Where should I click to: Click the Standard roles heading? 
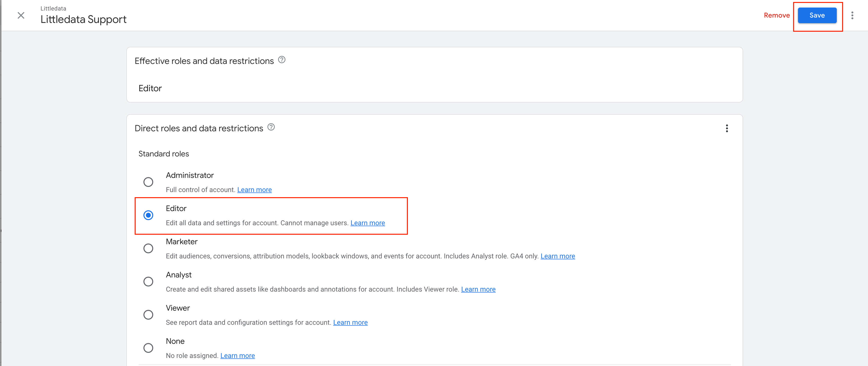(x=164, y=154)
